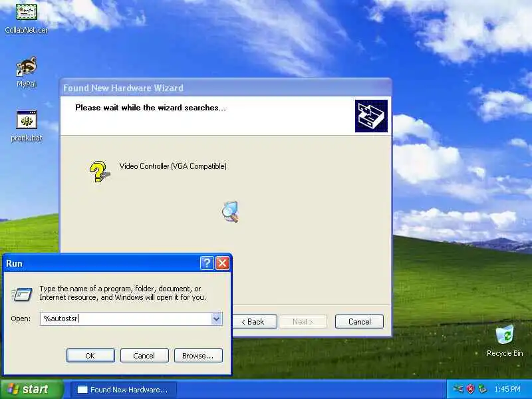The image size is (532, 399).
Task: Close the Run dialog with red X
Action: (223, 263)
